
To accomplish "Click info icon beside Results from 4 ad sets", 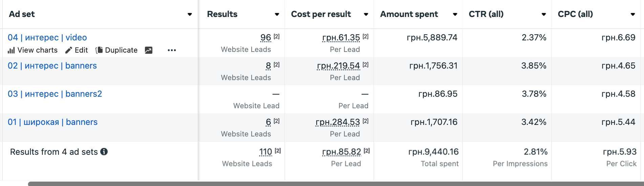I will click(104, 152).
